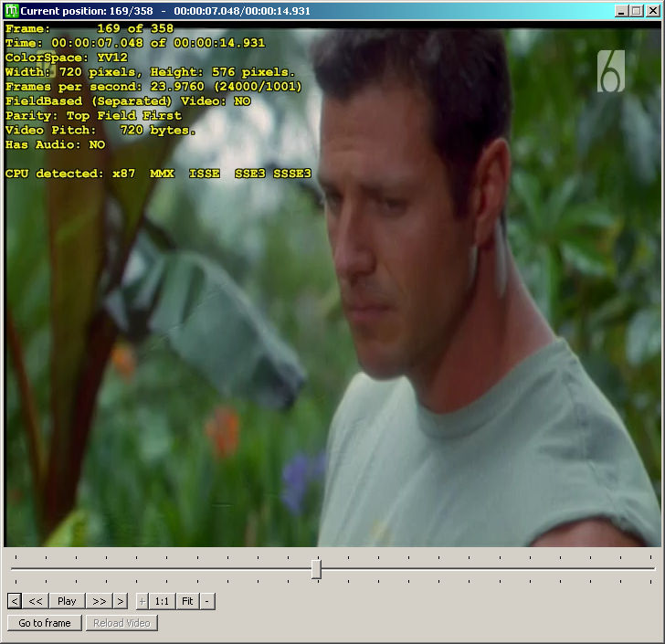The image size is (665, 644).
Task: Click the 'Video Pitch: 720 bytes.' text
Action: pos(100,131)
